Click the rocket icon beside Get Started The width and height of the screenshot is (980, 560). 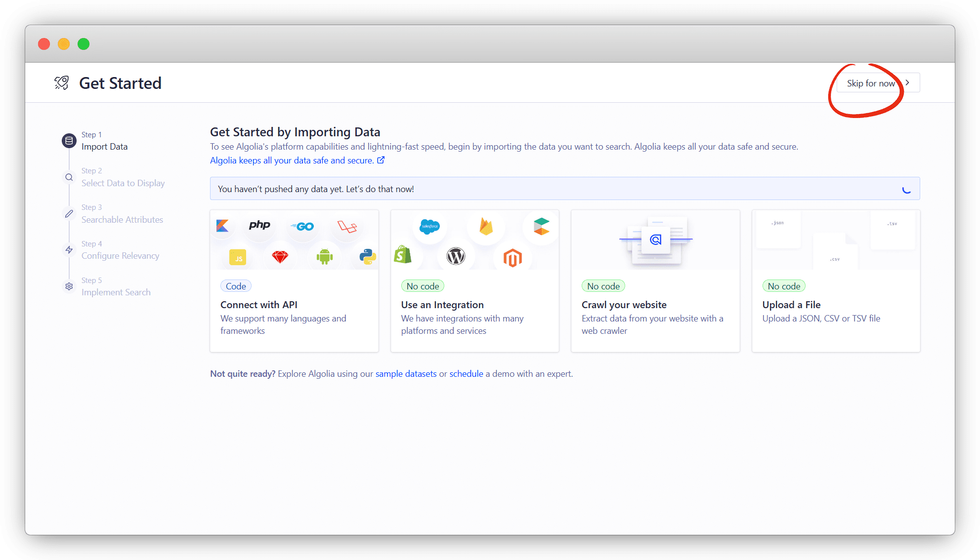62,83
